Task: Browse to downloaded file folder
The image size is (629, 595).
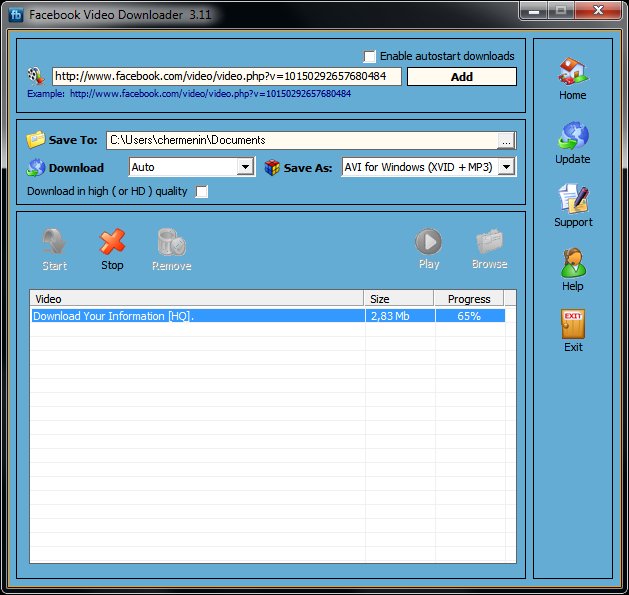Action: click(489, 249)
